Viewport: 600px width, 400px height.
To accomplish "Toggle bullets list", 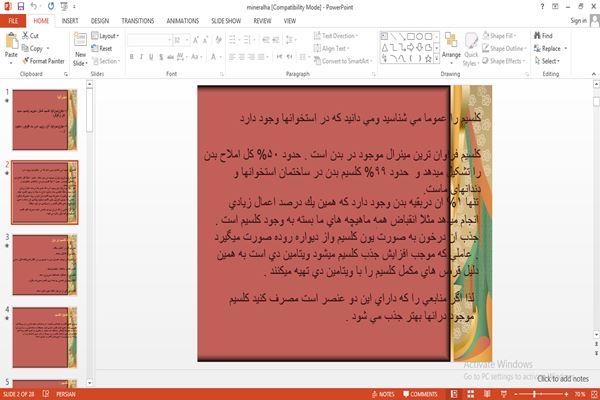I will coord(233,39).
